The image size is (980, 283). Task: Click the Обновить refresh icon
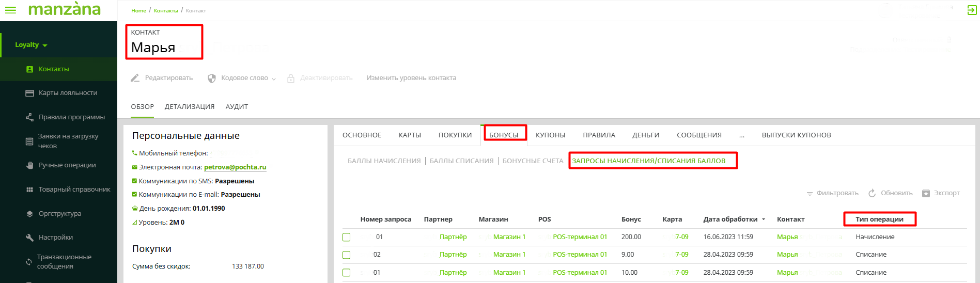[x=872, y=193]
